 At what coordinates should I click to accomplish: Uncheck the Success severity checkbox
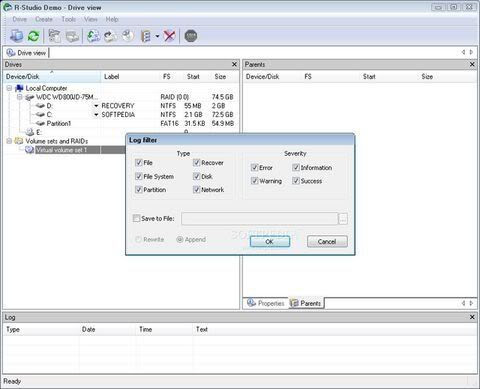tap(296, 181)
